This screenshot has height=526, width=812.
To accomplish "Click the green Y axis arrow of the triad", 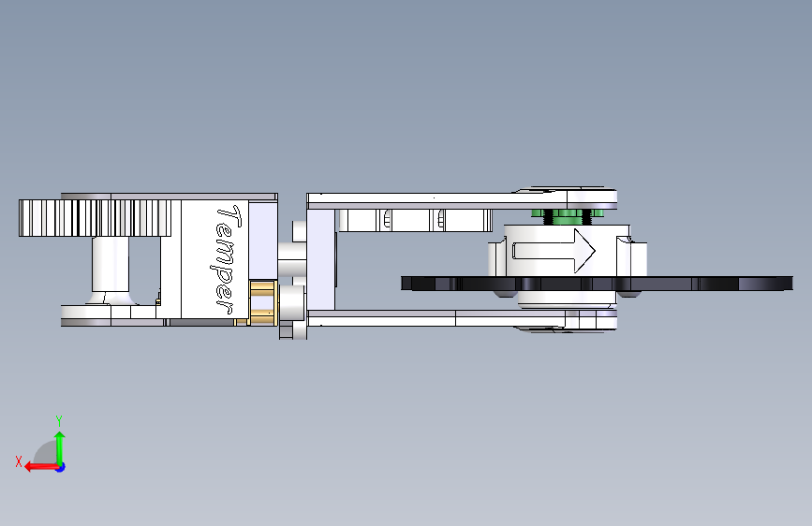I will 60,446.
